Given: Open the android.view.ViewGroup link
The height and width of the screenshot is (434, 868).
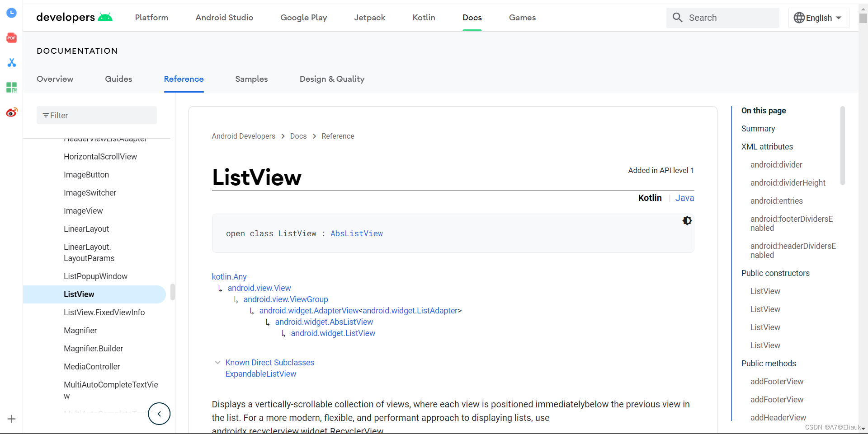Looking at the screenshot, I should click(x=286, y=299).
